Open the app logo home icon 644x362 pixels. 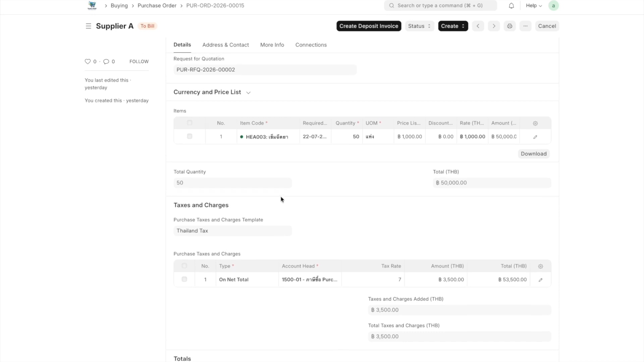click(92, 5)
